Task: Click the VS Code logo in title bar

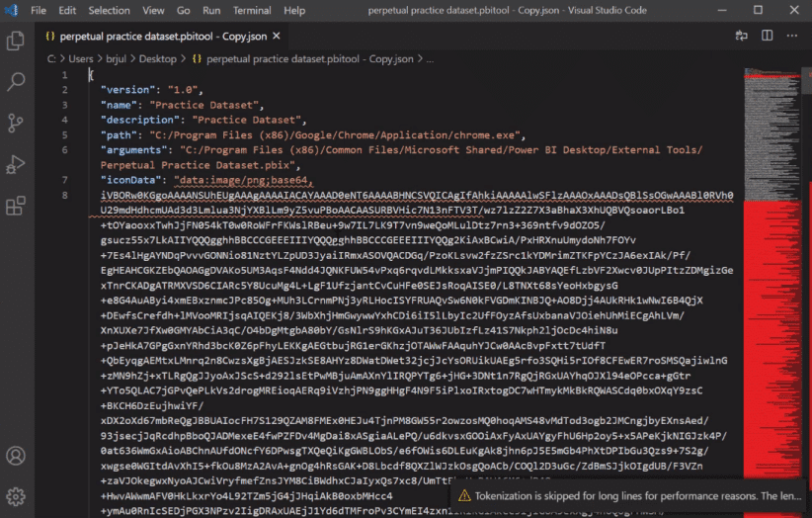Action: 12,10
